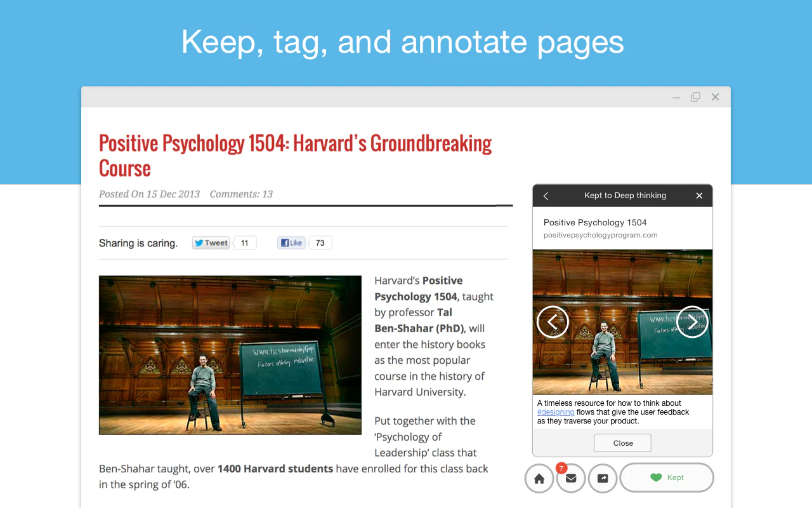Click the red 7 notification badge

tap(561, 468)
